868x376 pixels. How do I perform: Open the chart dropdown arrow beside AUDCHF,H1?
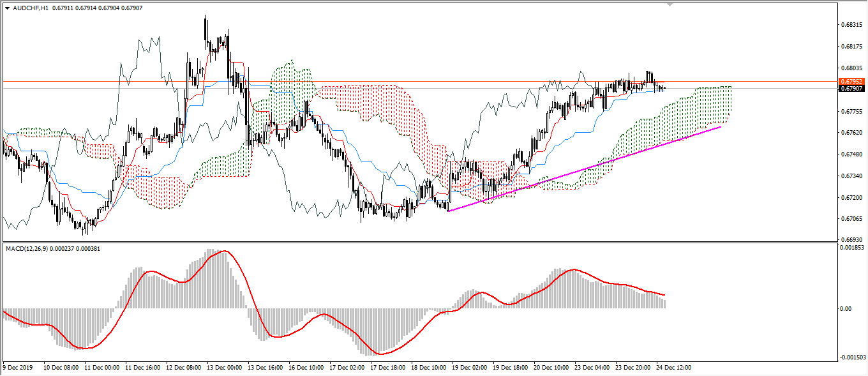tap(7, 9)
